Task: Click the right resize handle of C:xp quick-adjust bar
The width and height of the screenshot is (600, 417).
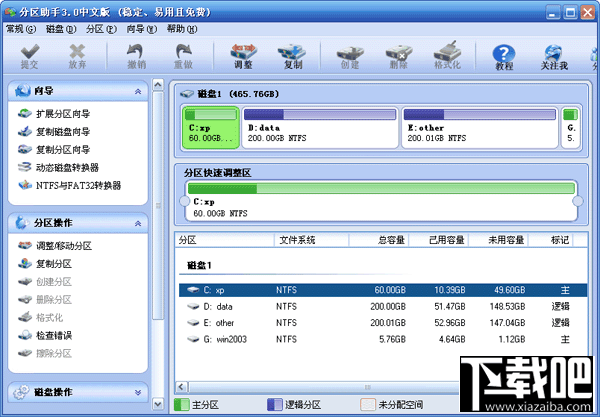Action: point(577,201)
